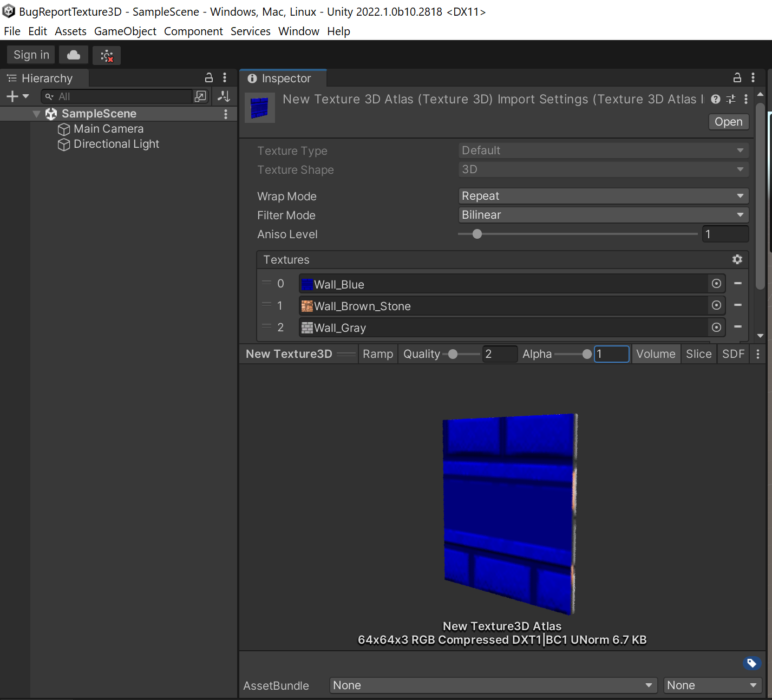Open the GameObject menu
Image resolution: width=772 pixels, height=700 pixels.
125,31
